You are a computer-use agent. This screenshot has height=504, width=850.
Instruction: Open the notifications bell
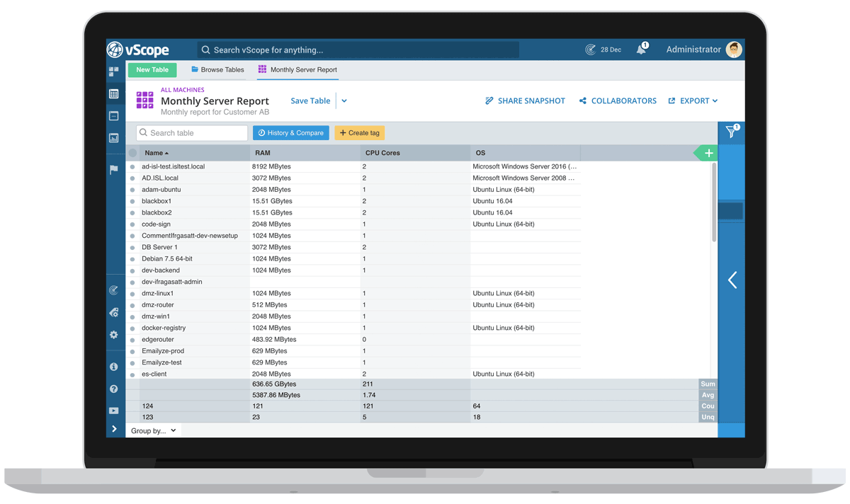pyautogui.click(x=641, y=50)
